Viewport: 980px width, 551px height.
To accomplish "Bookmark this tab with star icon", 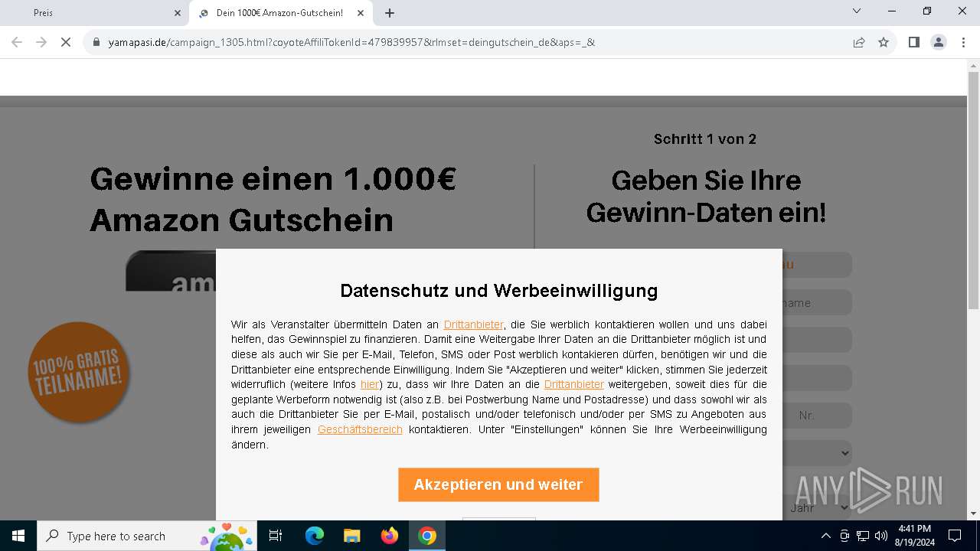I will pyautogui.click(x=884, y=42).
